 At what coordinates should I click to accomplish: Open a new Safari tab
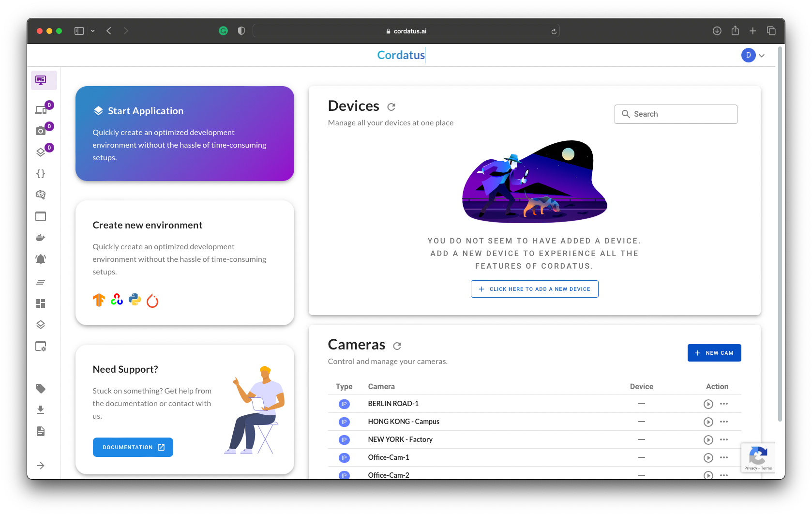[x=753, y=31]
